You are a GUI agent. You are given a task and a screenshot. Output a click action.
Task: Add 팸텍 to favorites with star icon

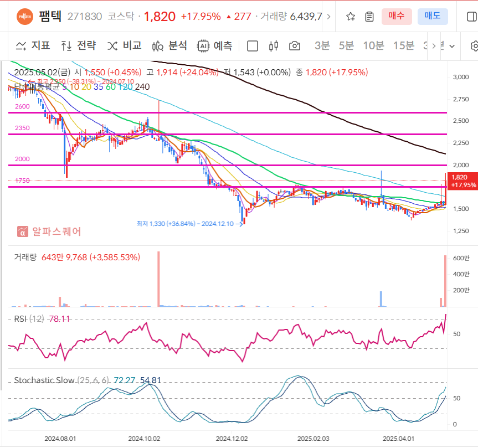point(351,17)
